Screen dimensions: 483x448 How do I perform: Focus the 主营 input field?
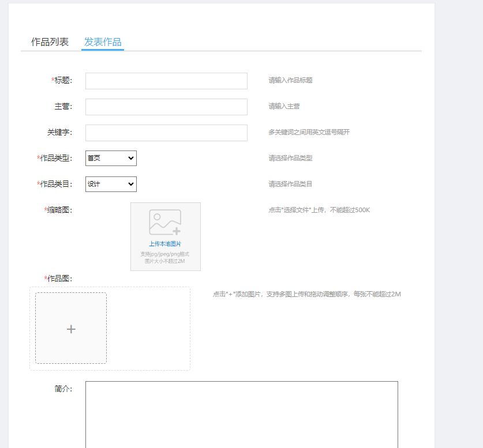[166, 107]
